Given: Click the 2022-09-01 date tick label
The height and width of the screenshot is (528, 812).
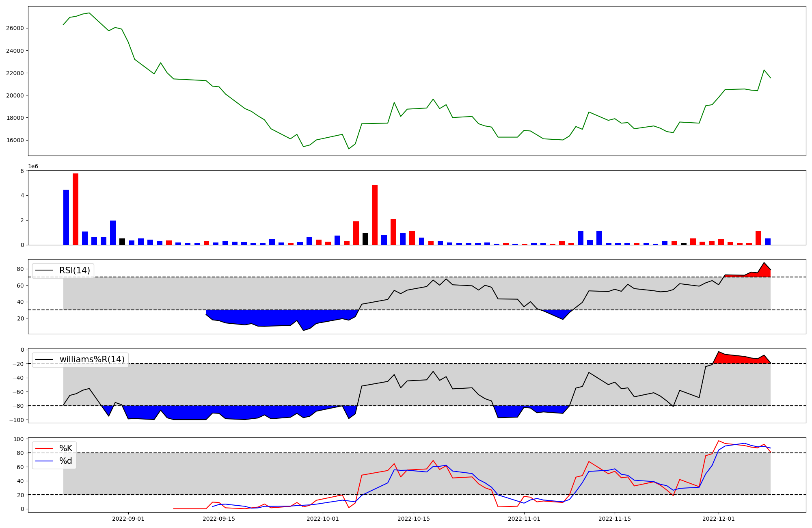Looking at the screenshot, I should [128, 519].
